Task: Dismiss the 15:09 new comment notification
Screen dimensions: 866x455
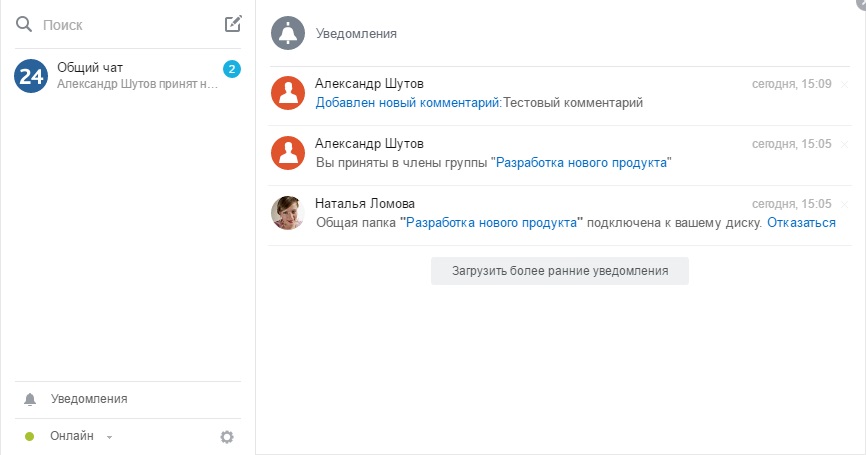Action: tap(845, 85)
